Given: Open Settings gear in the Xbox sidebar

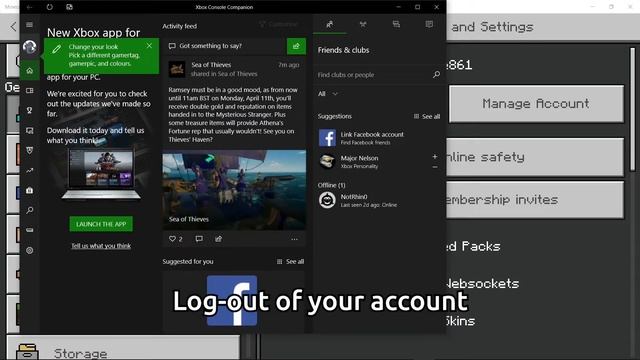Looking at the screenshot, I should (x=29, y=250).
